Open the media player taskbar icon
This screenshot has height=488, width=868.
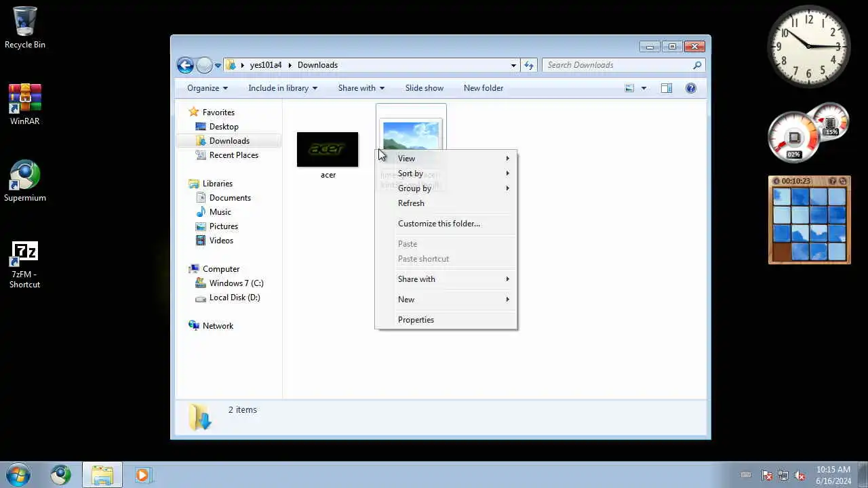click(142, 475)
